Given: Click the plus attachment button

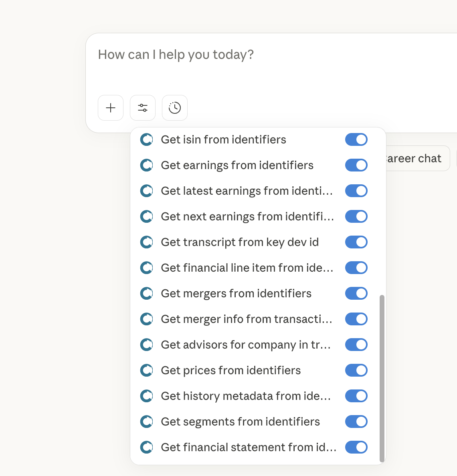Looking at the screenshot, I should [111, 108].
